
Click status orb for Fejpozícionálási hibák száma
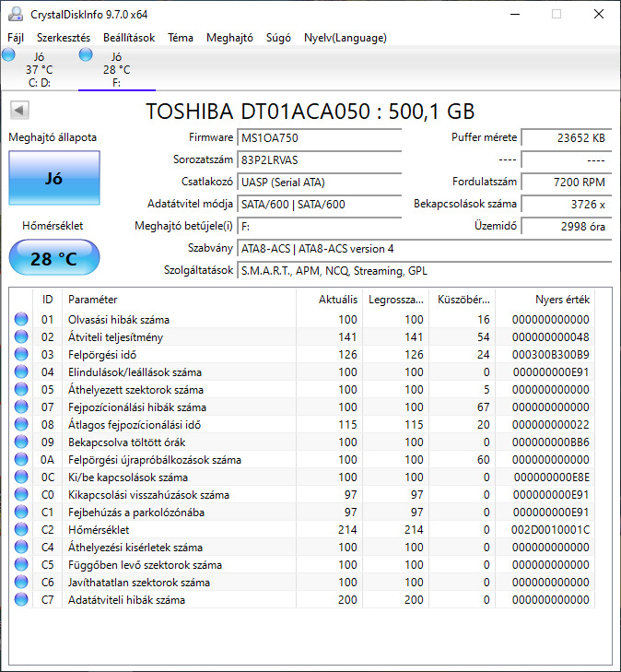21,407
